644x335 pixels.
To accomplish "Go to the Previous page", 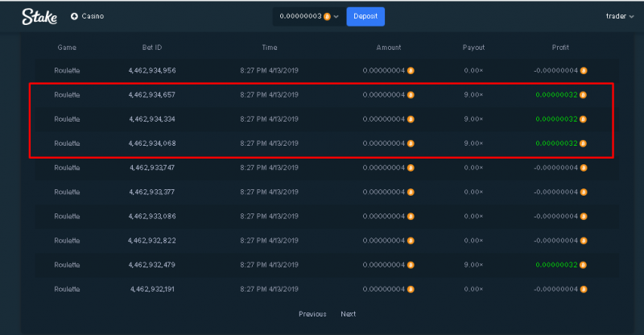I will pos(312,314).
